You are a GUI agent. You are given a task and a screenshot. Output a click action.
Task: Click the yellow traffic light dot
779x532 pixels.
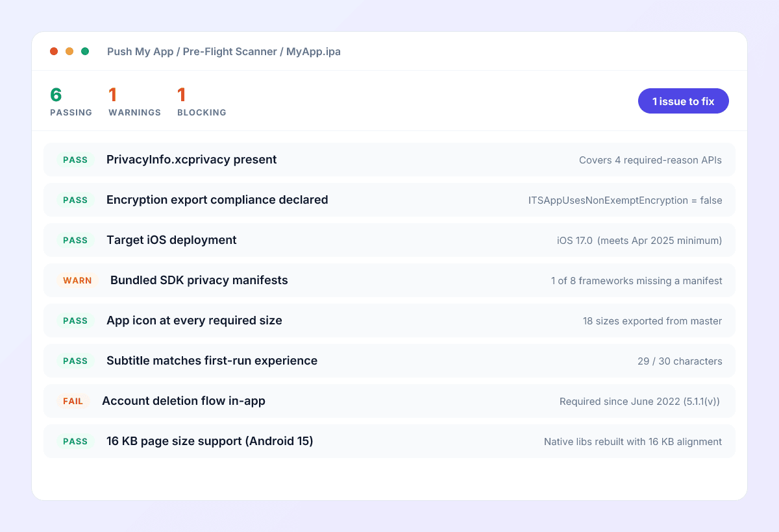(x=69, y=51)
